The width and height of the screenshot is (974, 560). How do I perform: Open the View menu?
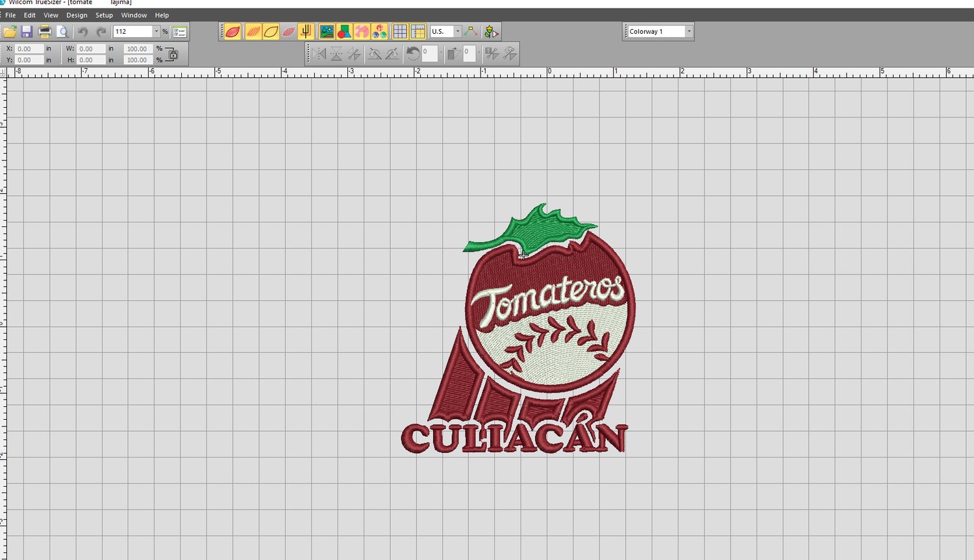pyautogui.click(x=51, y=15)
